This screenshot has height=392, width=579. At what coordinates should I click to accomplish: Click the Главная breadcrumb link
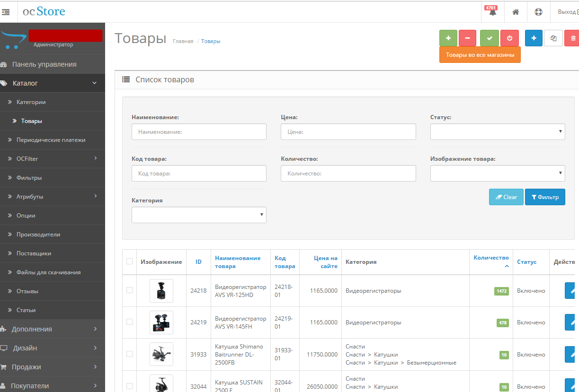click(x=183, y=42)
